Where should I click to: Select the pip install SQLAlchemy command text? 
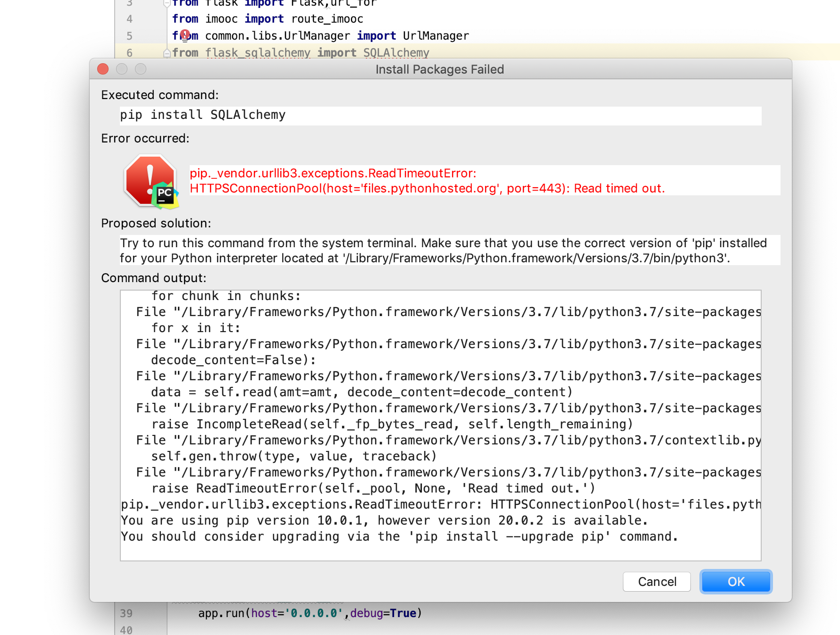coord(202,115)
